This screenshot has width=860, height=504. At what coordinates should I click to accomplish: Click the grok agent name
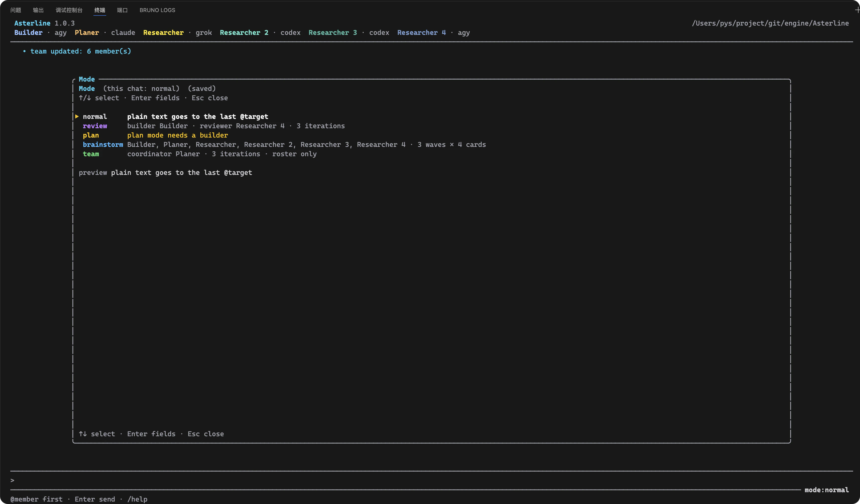click(x=204, y=32)
